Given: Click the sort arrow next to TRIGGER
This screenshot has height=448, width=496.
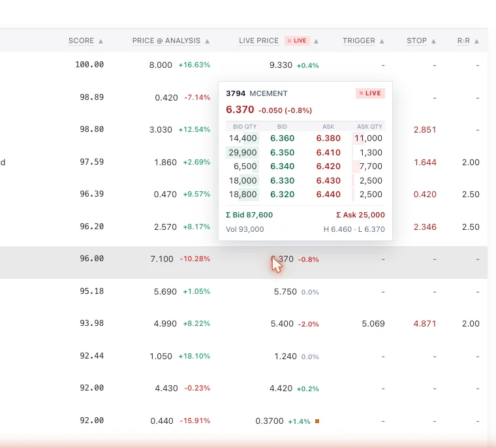Looking at the screenshot, I should click(x=382, y=41).
